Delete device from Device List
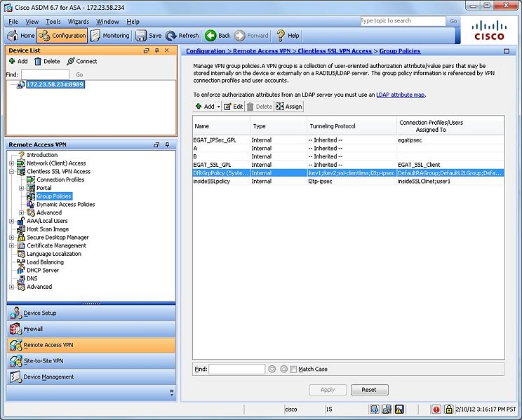 47,61
